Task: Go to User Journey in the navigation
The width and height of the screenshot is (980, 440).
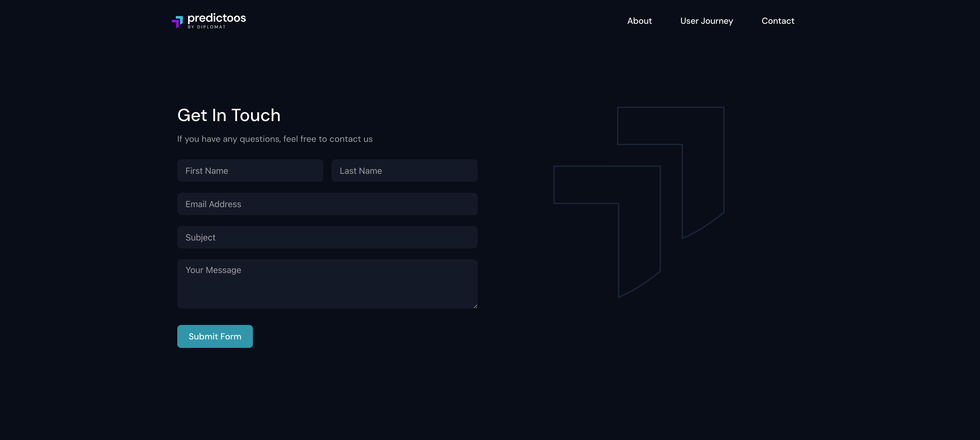Action: tap(706, 21)
